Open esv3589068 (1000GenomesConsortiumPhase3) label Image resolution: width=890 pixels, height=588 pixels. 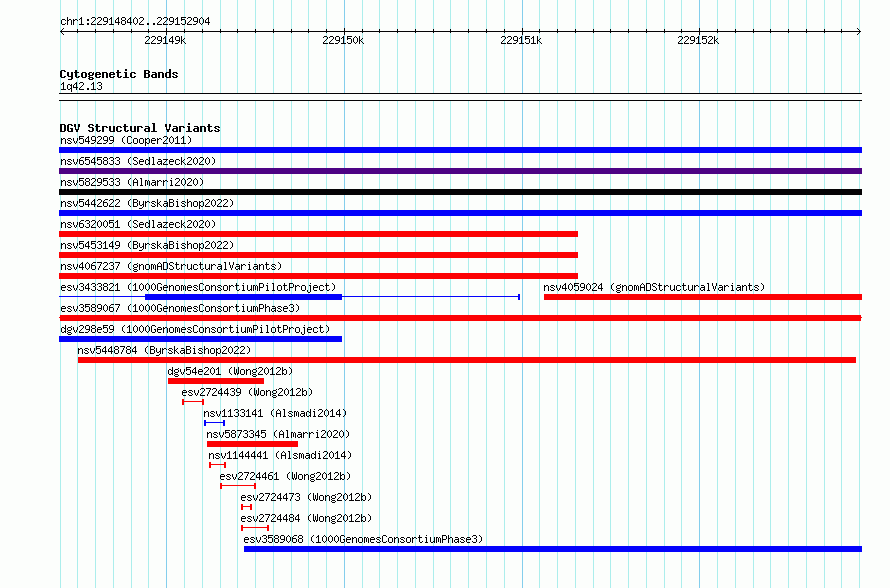pos(363,539)
